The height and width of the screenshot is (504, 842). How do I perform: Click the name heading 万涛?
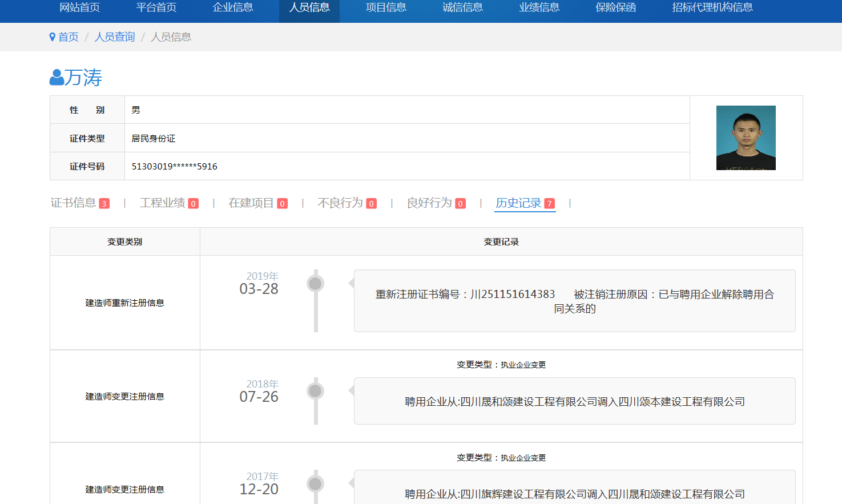tap(83, 78)
